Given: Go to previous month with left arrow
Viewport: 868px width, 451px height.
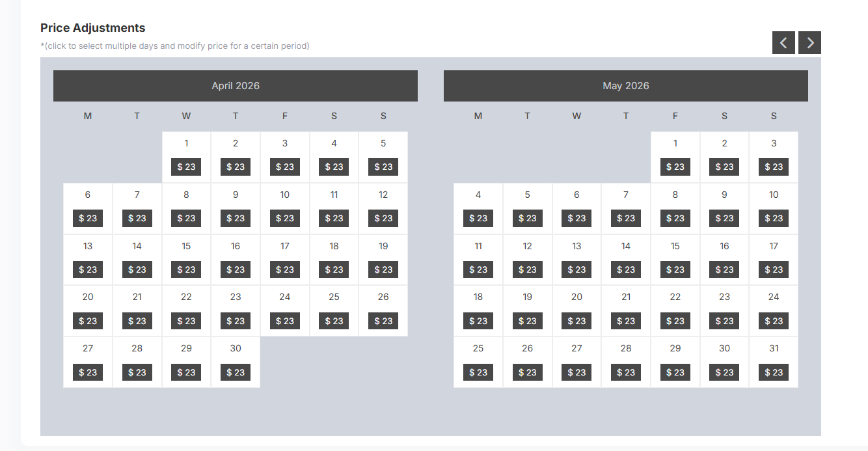Looking at the screenshot, I should (783, 43).
